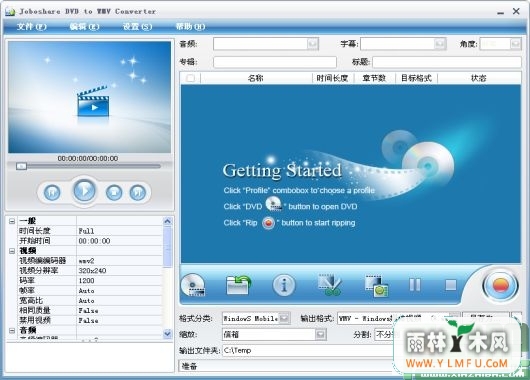
Task: Click the pause button in toolbar
Action: point(415,285)
